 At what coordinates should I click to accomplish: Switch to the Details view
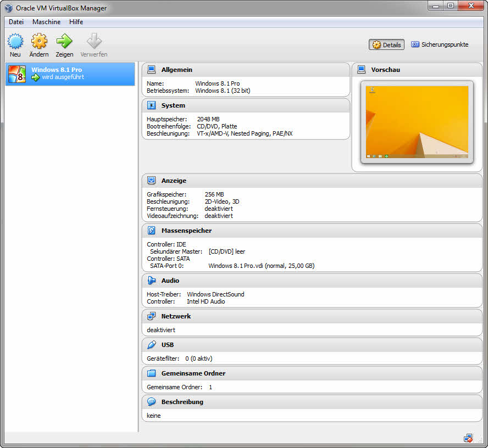pos(386,45)
